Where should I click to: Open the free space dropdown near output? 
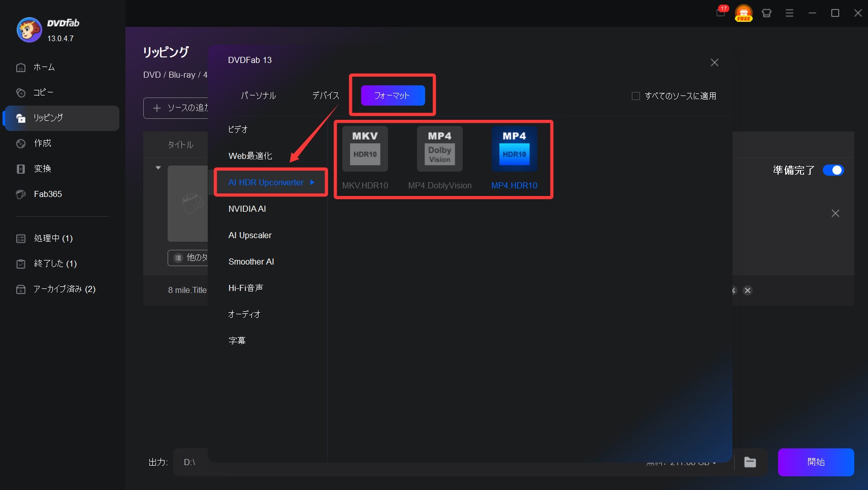tap(715, 463)
